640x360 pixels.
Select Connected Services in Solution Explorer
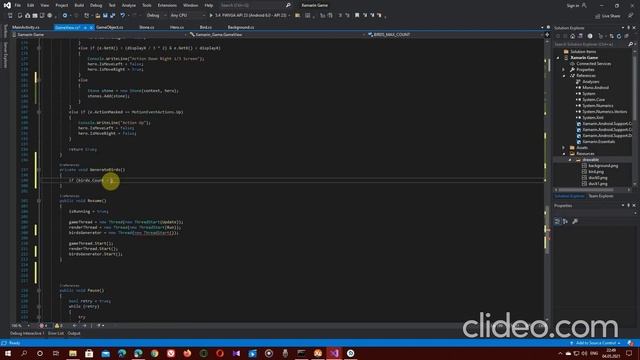(593, 64)
